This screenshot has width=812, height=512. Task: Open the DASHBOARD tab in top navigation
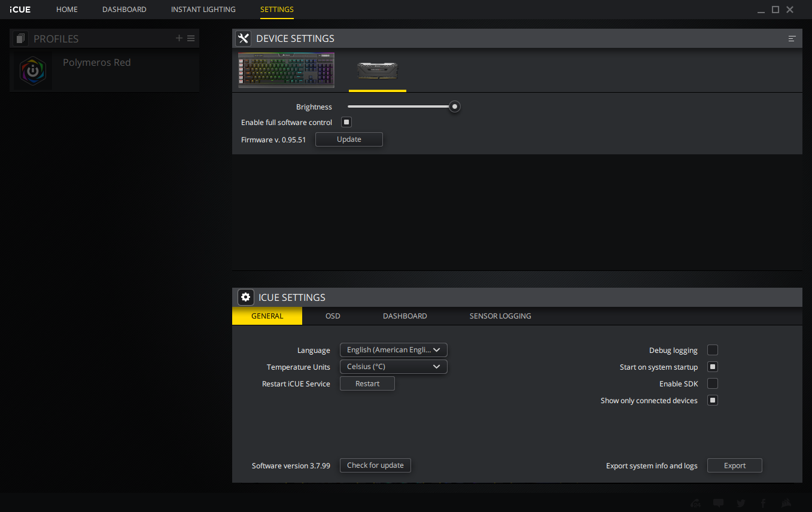[124, 10]
